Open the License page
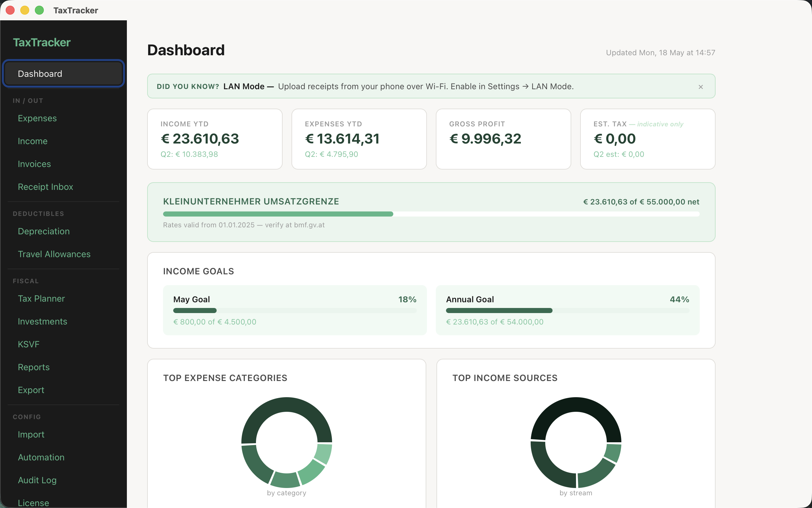 (x=33, y=503)
